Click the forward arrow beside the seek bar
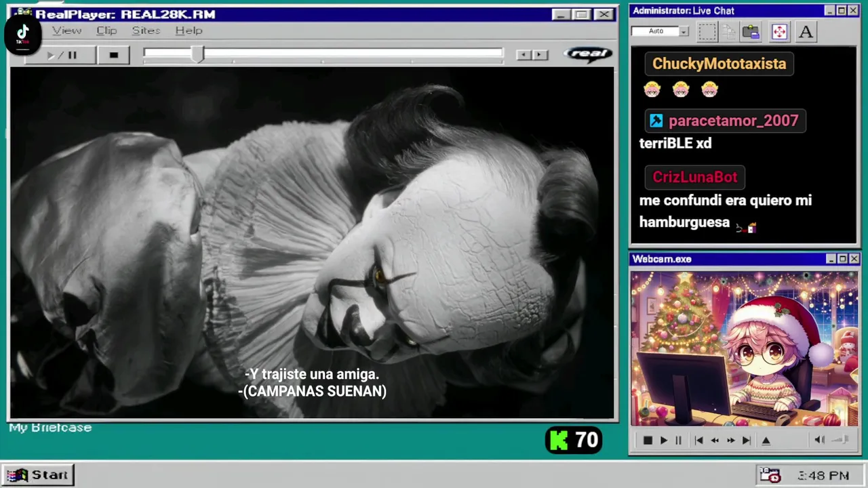 [x=540, y=55]
